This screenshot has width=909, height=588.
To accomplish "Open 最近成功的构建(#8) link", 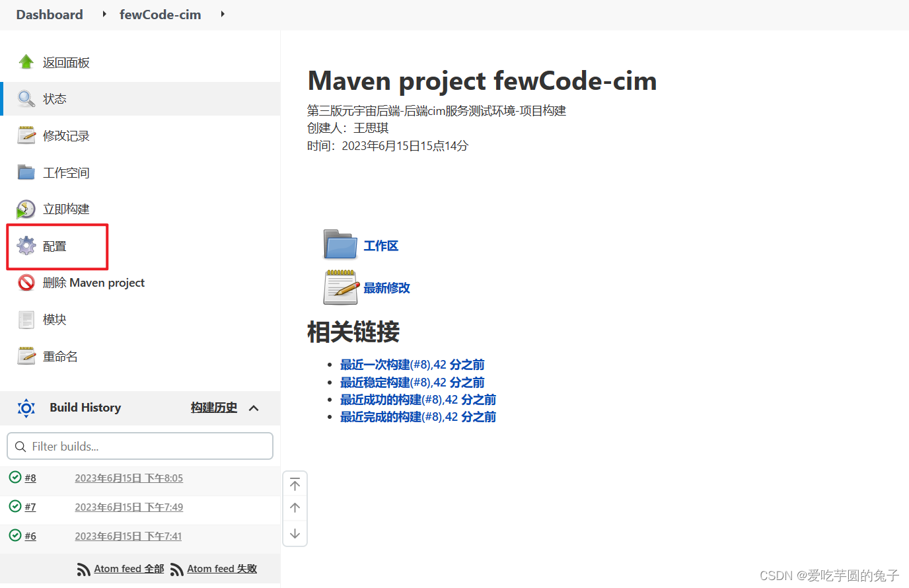I will click(x=418, y=400).
